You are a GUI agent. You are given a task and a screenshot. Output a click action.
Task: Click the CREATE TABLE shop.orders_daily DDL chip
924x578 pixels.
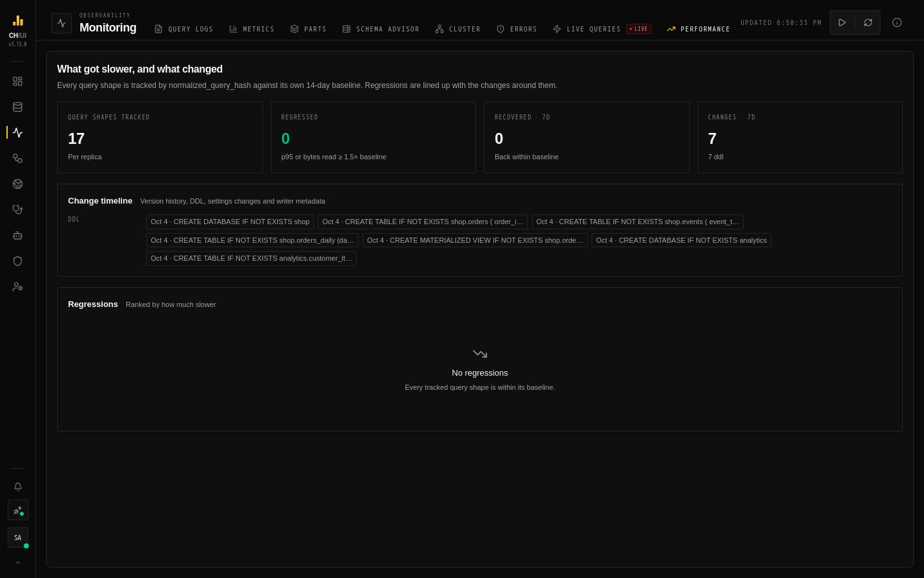pyautogui.click(x=252, y=240)
